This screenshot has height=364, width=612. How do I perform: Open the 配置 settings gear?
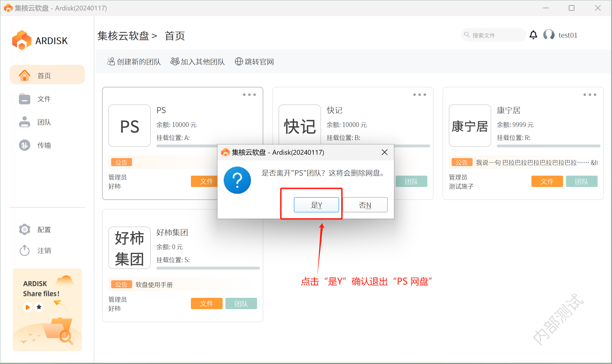(x=25, y=229)
